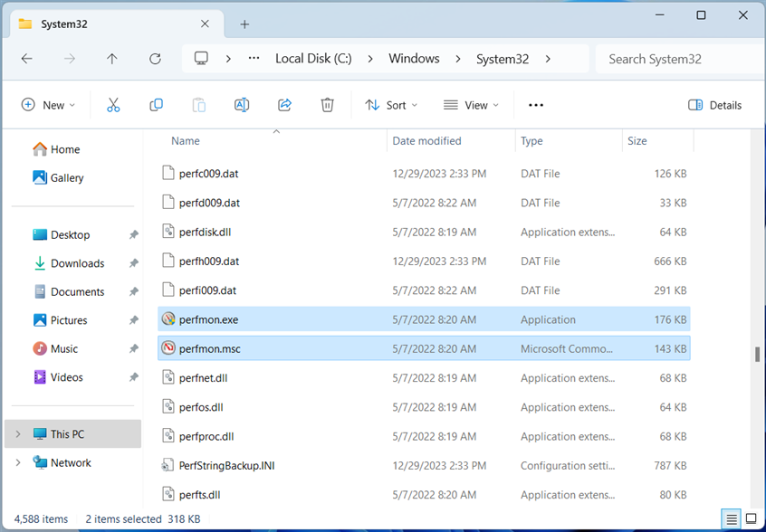Add a new tab with the plus button

(244, 24)
